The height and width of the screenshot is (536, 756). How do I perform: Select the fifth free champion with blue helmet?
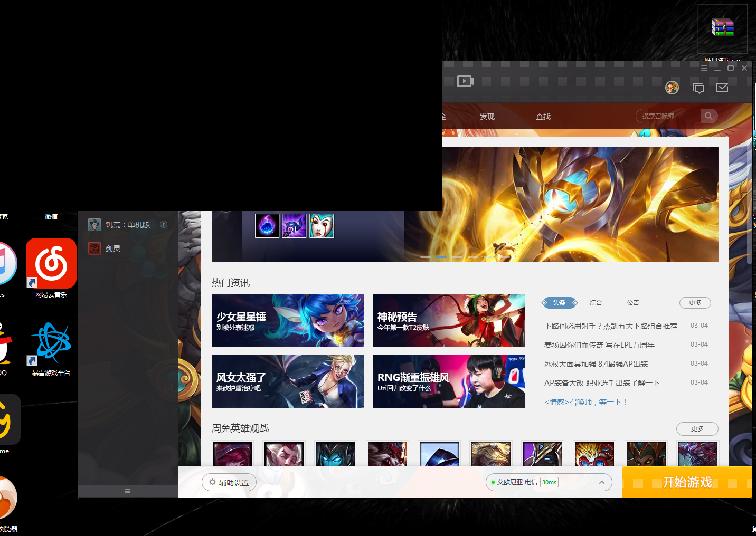tap(439, 454)
